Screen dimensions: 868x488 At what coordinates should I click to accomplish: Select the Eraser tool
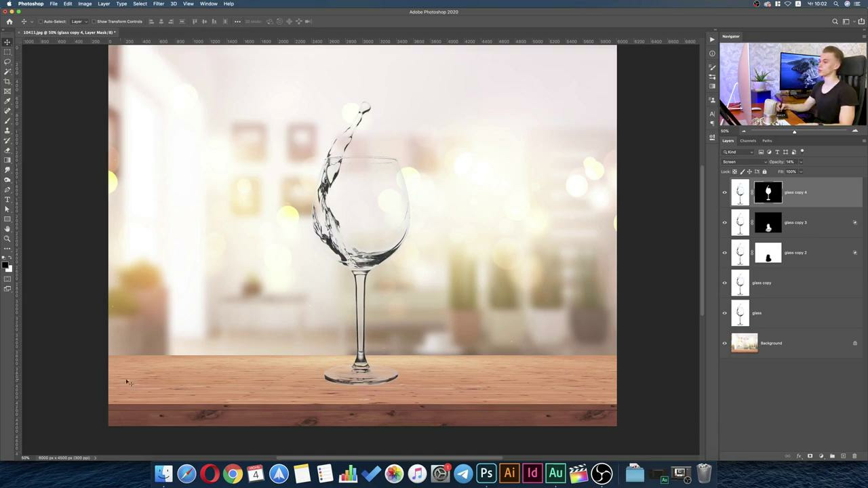pos(7,150)
